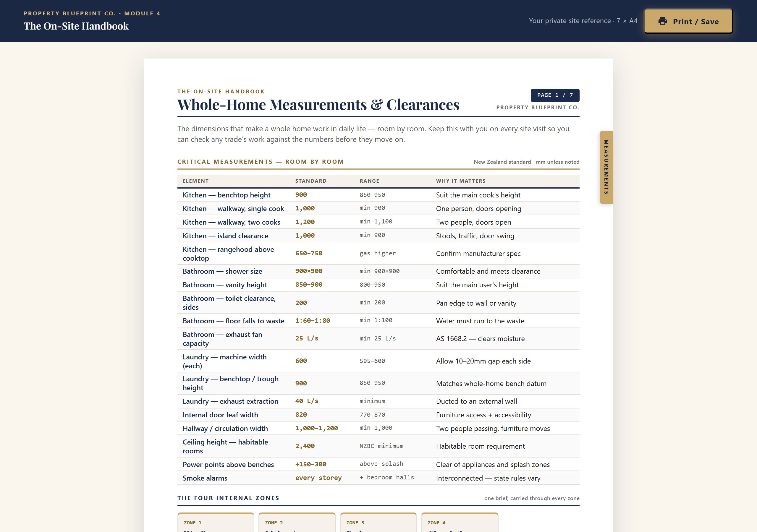Viewport: 757px width, 532px height.
Task: Click the 650–750 standard value
Action: click(x=309, y=254)
